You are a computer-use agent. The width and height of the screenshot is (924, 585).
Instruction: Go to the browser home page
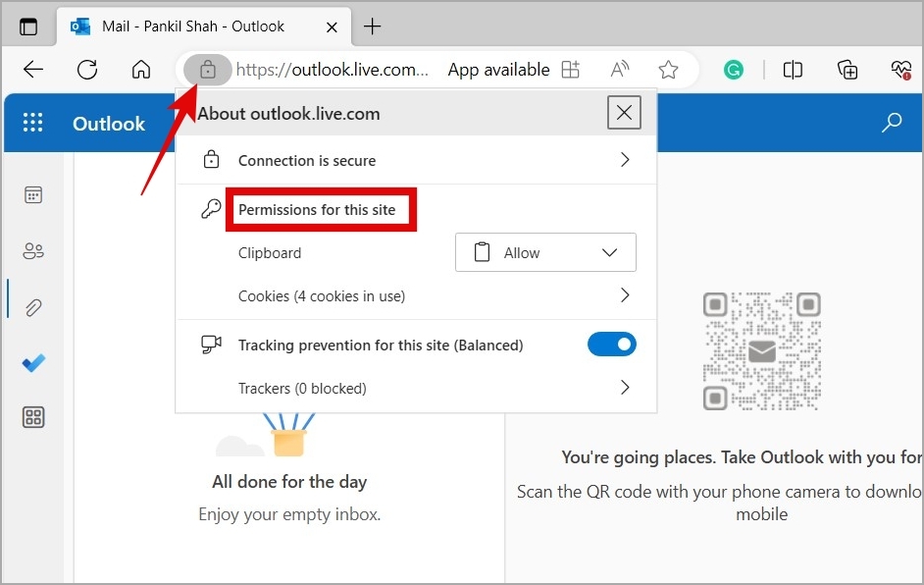pos(141,70)
